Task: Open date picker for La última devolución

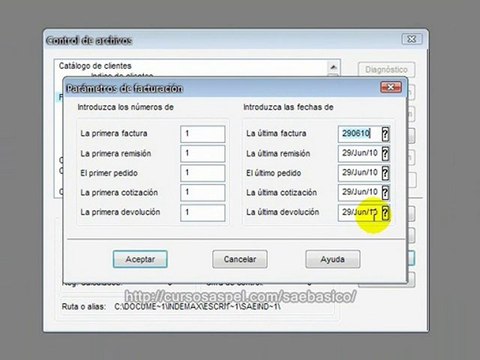Action: point(385,212)
